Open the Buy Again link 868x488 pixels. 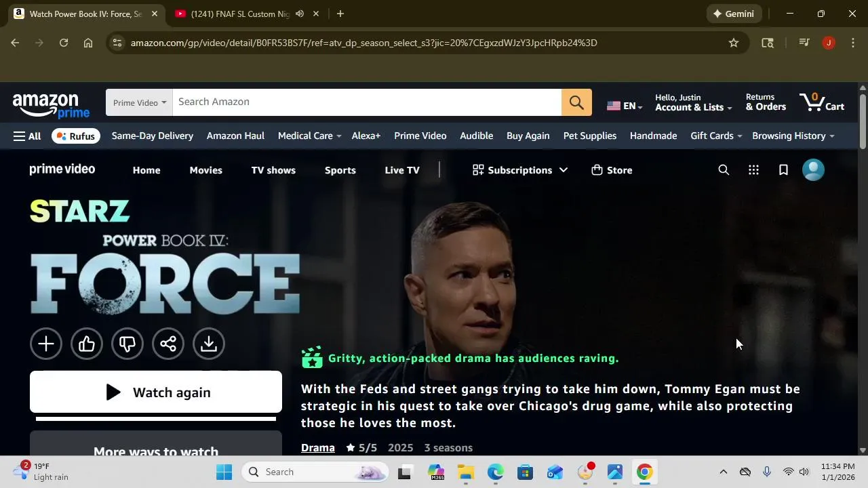(x=528, y=136)
